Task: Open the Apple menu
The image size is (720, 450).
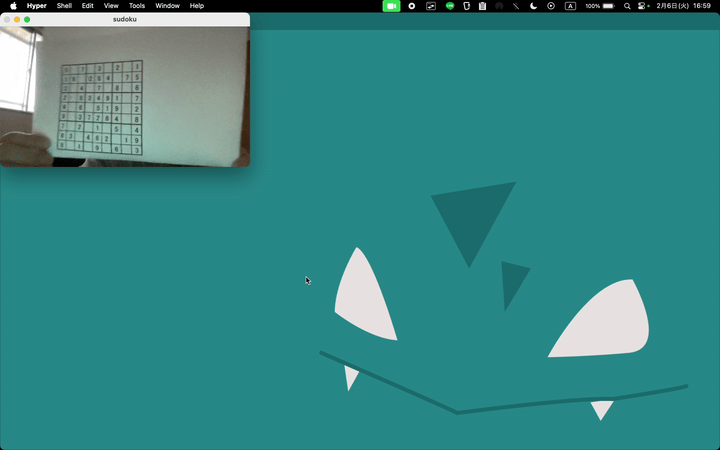Action: tap(13, 6)
